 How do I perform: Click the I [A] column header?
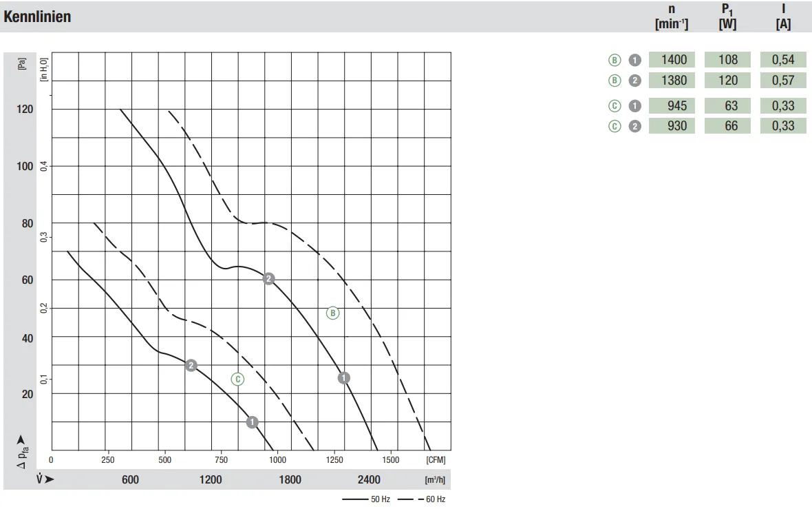point(784,17)
